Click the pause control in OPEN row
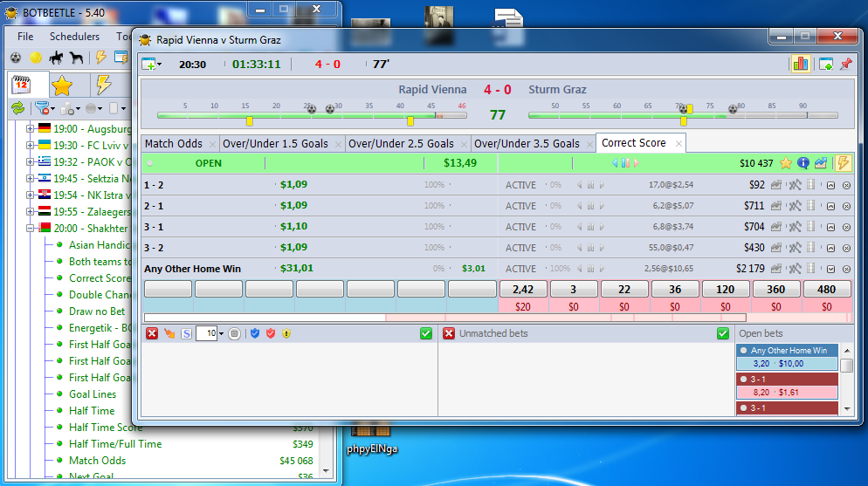The image size is (868, 486). click(625, 163)
